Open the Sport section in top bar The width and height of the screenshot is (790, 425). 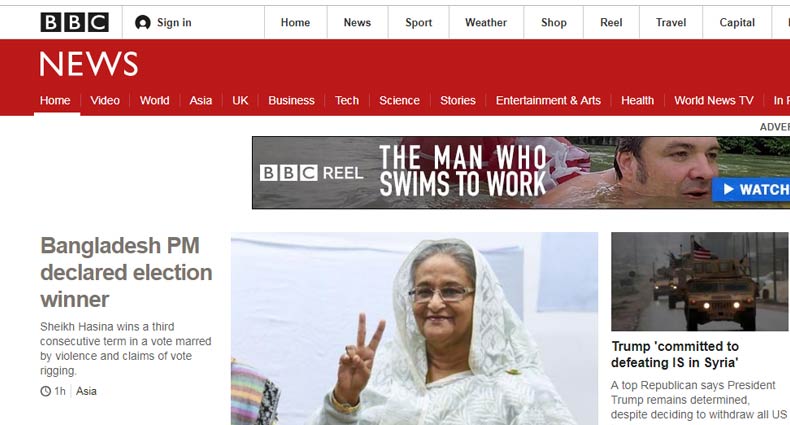click(419, 23)
